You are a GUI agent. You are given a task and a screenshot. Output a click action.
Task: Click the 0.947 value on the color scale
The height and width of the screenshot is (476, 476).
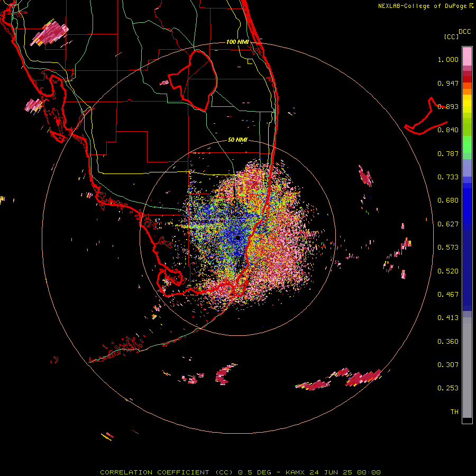point(448,83)
